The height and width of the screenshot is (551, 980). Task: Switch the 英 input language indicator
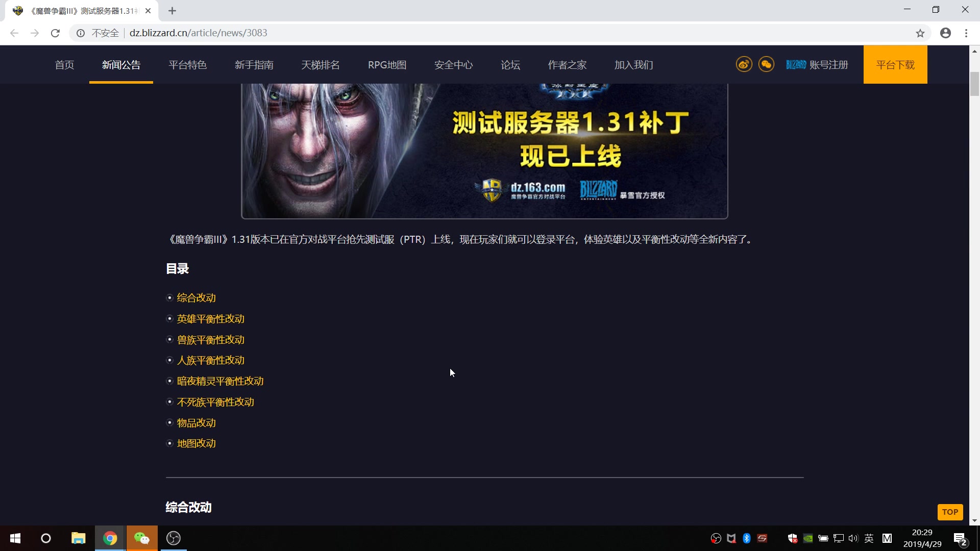pos(869,538)
